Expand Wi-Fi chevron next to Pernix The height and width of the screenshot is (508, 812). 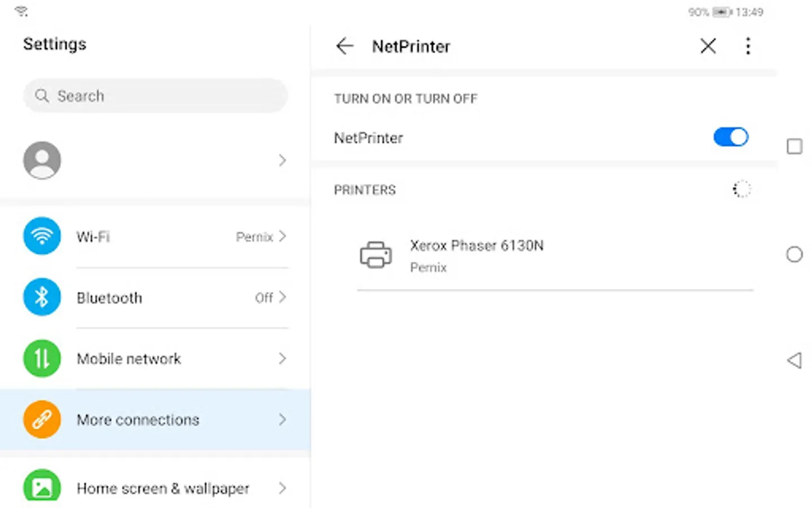(x=283, y=236)
